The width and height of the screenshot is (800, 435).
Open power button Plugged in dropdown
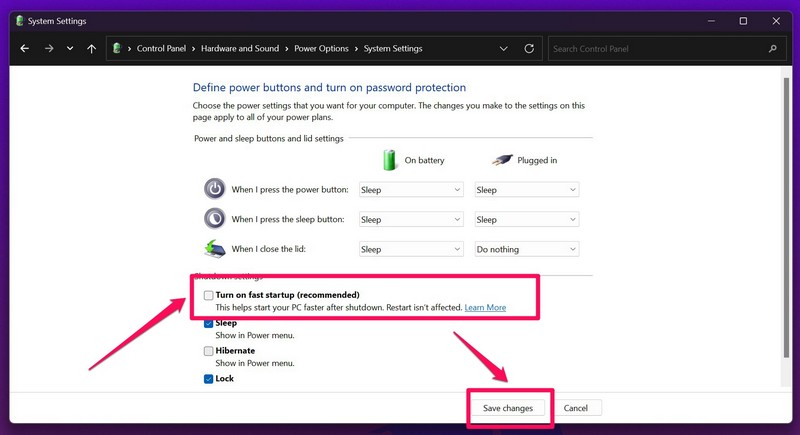click(x=527, y=190)
